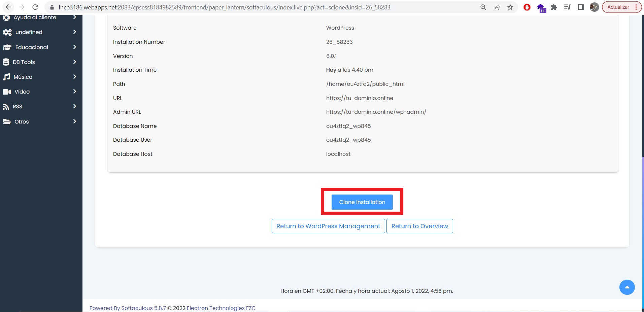Click the padlock site security icon
The height and width of the screenshot is (312, 644).
pyautogui.click(x=52, y=7)
